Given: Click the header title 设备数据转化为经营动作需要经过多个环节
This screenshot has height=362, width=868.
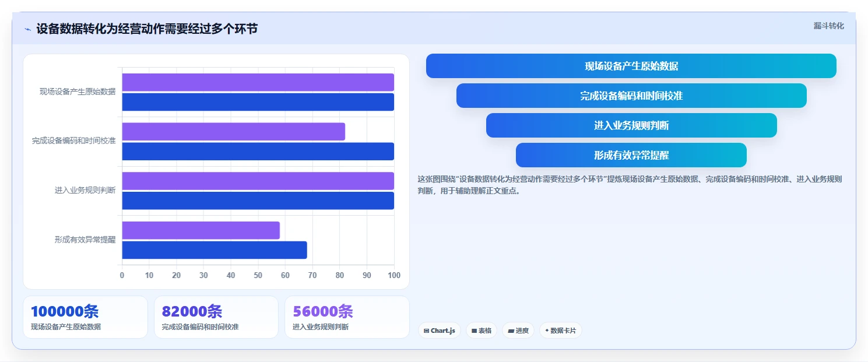Looking at the screenshot, I should coord(147,29).
